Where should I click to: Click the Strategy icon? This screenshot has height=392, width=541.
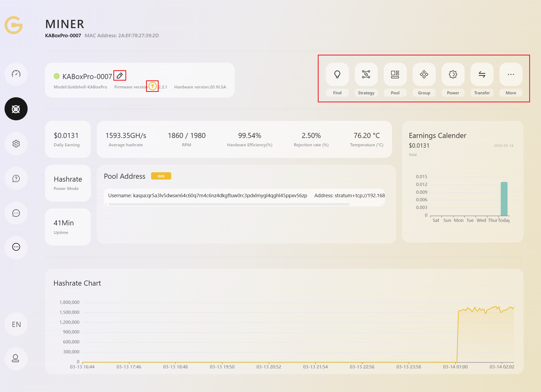pos(366,74)
